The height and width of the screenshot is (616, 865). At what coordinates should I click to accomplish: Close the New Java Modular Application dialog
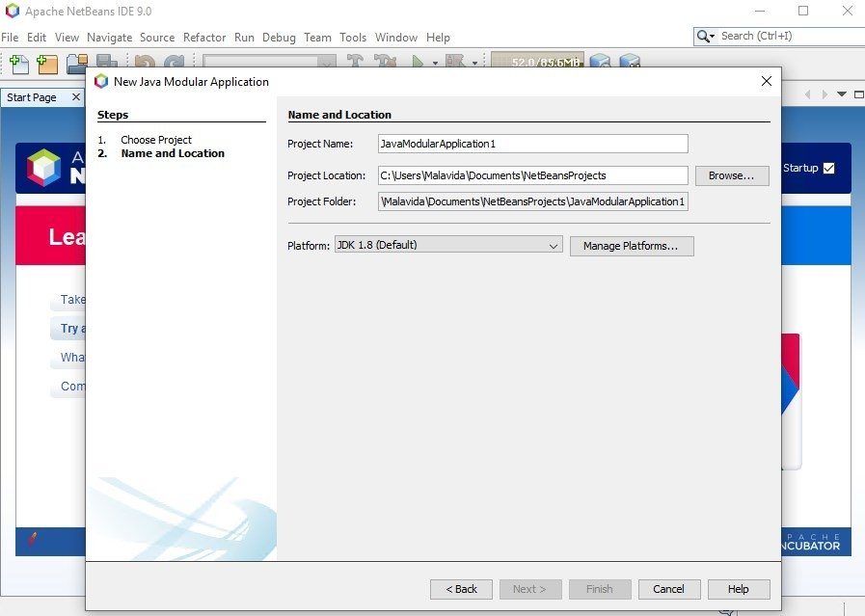(767, 81)
